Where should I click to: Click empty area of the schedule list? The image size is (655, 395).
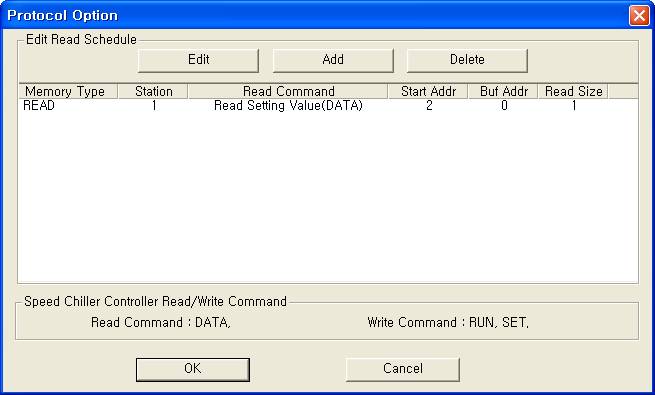tap(328, 196)
